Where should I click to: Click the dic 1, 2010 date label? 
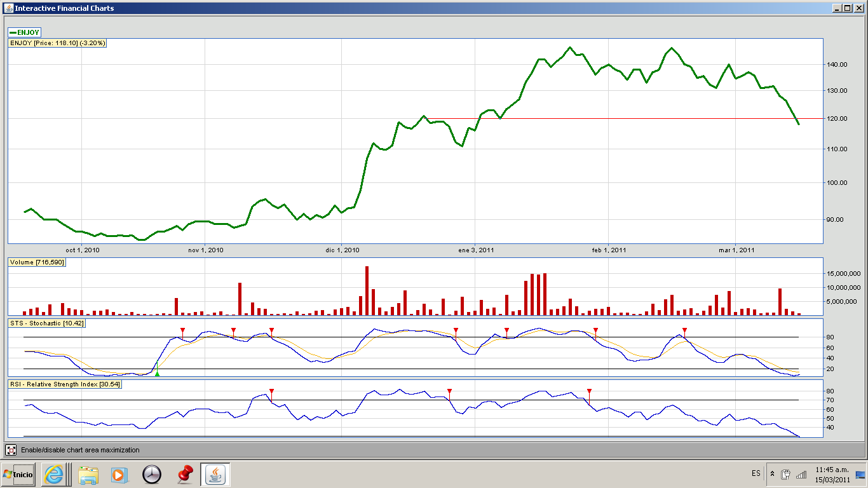pyautogui.click(x=342, y=250)
